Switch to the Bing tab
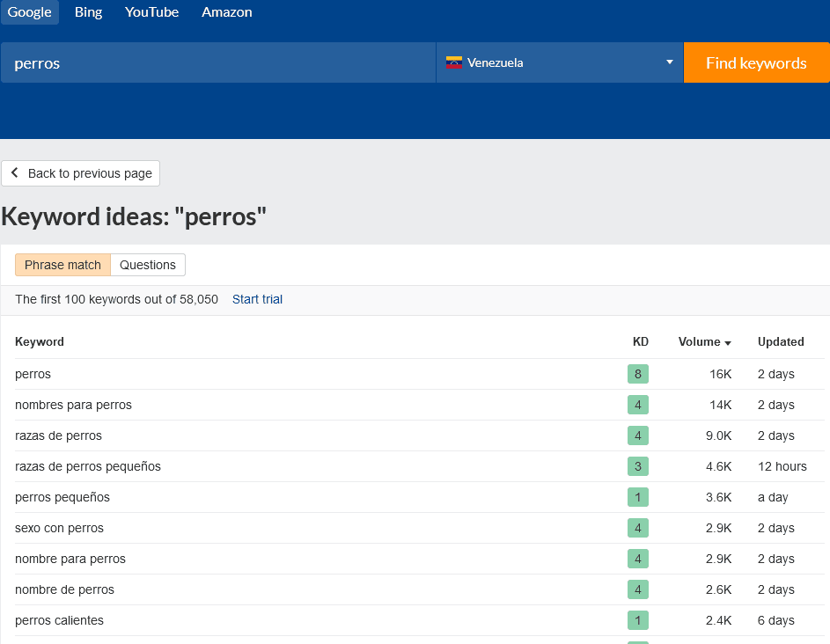This screenshot has width=830, height=644. 88,12
